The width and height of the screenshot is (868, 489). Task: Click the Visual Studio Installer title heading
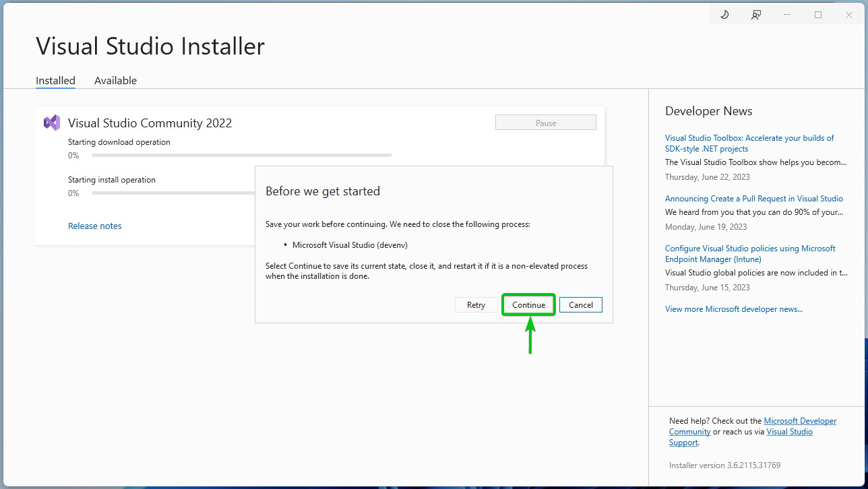coord(150,46)
